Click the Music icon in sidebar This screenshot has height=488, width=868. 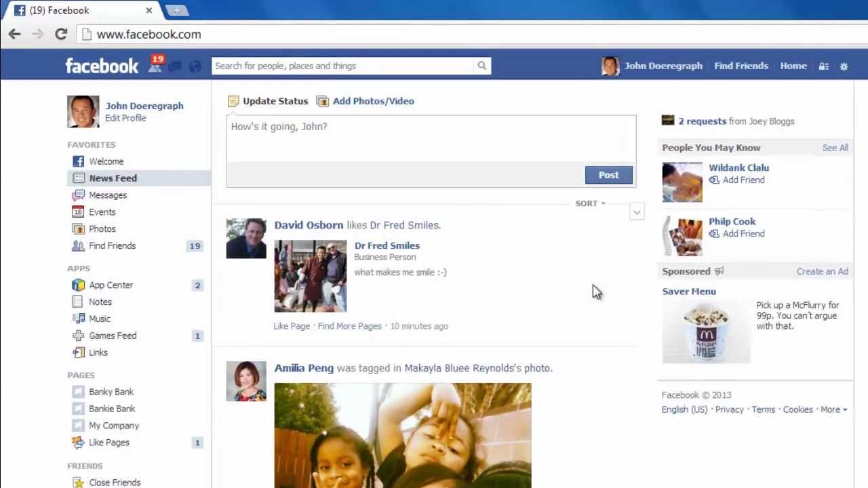(79, 319)
